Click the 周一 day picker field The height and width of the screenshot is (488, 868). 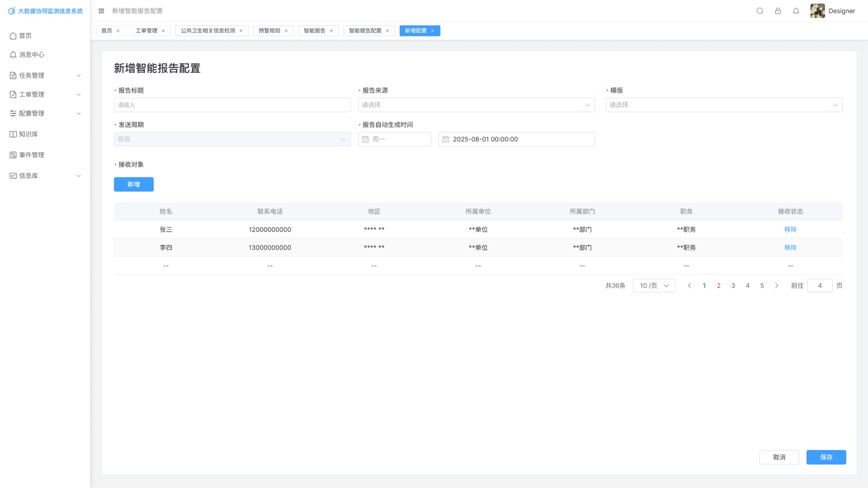point(394,139)
